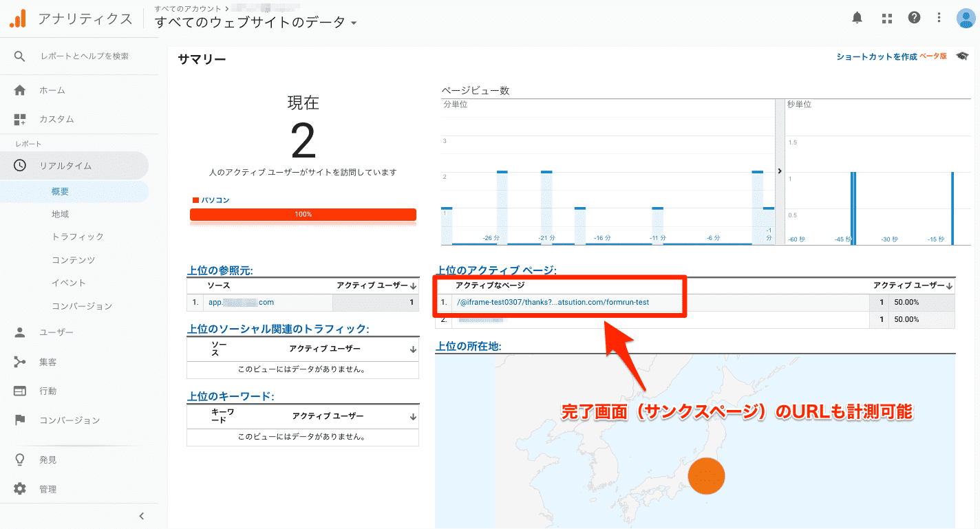The height and width of the screenshot is (529, 980).
Task: Open the app source link in 上位の参照元
Action: pyautogui.click(x=241, y=301)
